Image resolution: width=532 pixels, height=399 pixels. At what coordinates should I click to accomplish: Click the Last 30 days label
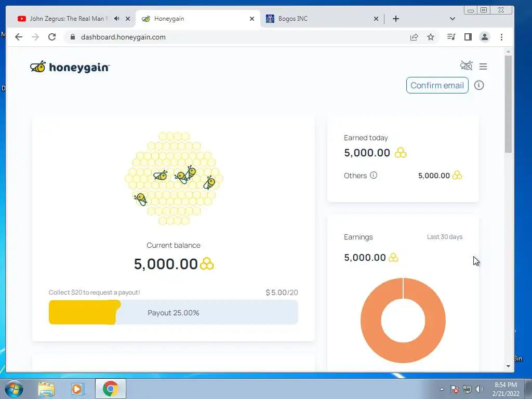tap(445, 237)
